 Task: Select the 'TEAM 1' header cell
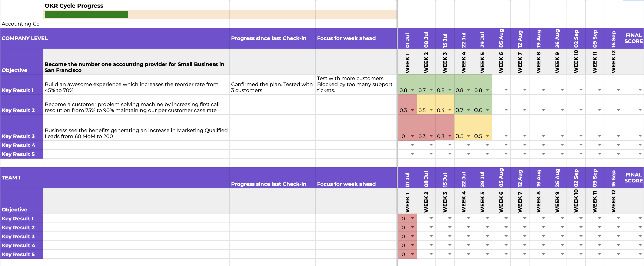point(115,178)
